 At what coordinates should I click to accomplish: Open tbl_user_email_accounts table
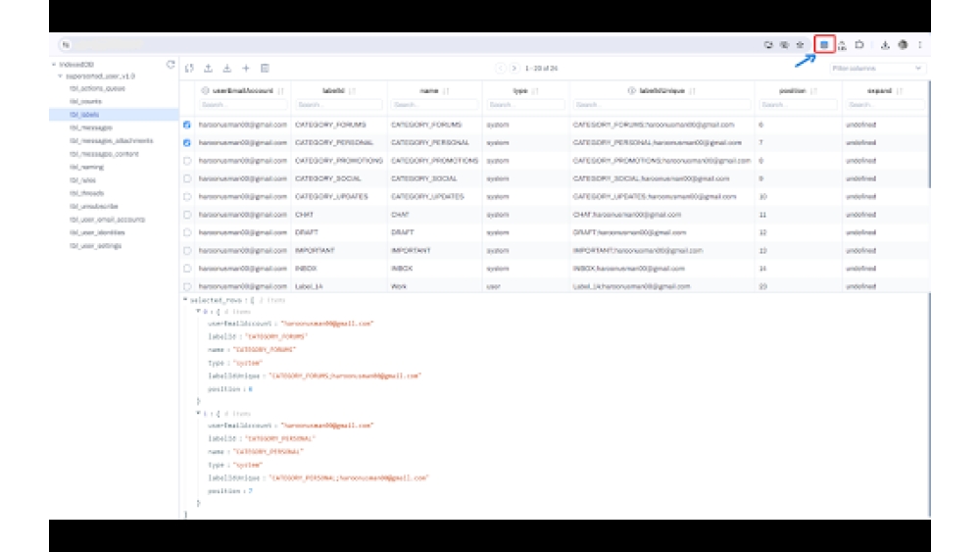[x=108, y=220]
